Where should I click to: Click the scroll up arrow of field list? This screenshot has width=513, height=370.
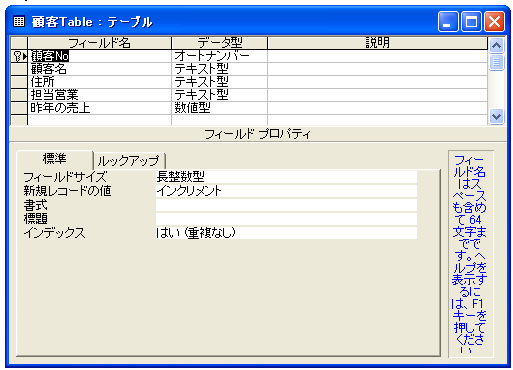coord(496,45)
